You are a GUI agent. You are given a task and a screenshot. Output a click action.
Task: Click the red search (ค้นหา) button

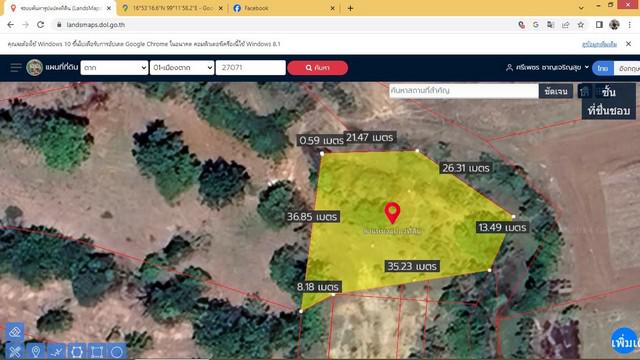pyautogui.click(x=318, y=68)
